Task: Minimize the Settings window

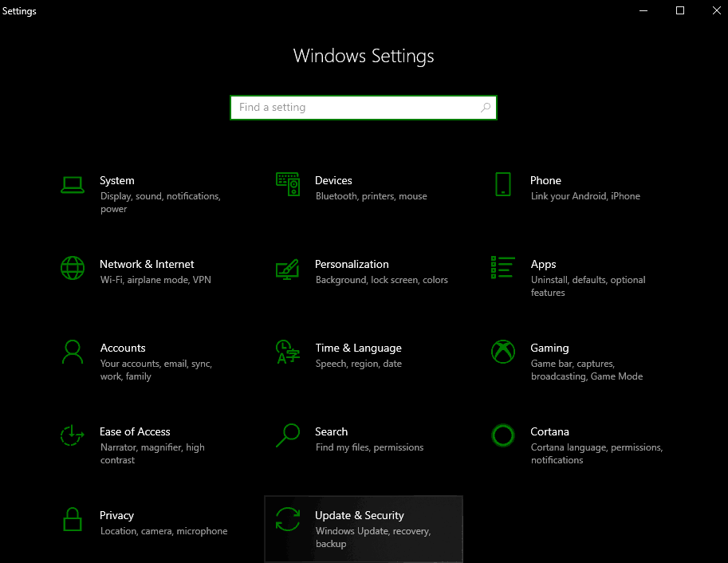Action: pos(643,10)
